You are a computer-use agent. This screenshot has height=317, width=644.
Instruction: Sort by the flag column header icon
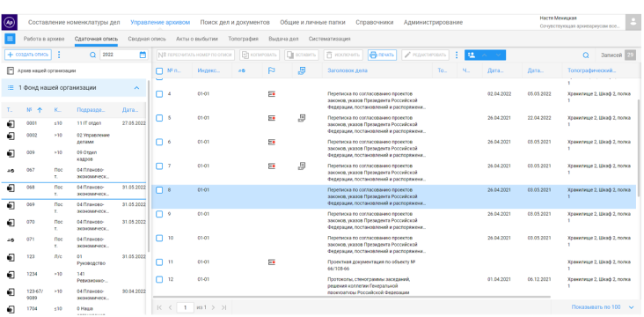(x=272, y=70)
